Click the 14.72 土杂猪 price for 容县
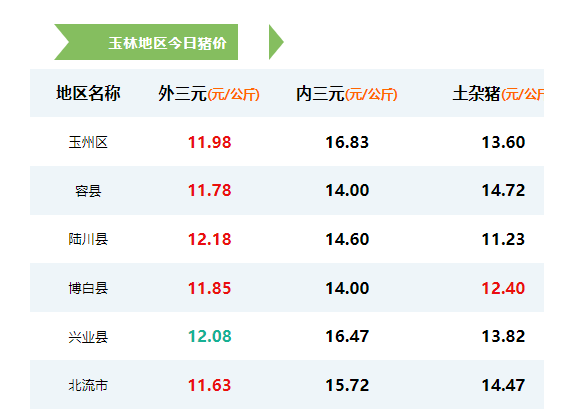571x415 pixels. [x=503, y=190]
